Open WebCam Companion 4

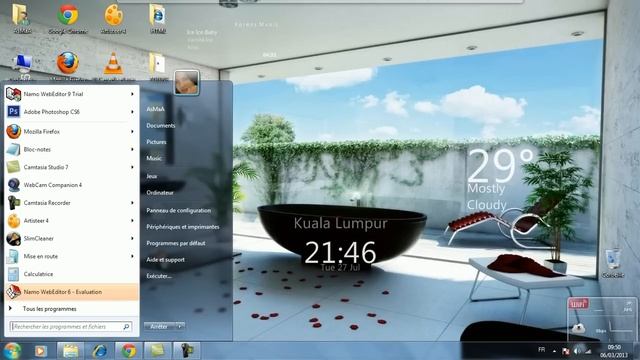(71, 185)
